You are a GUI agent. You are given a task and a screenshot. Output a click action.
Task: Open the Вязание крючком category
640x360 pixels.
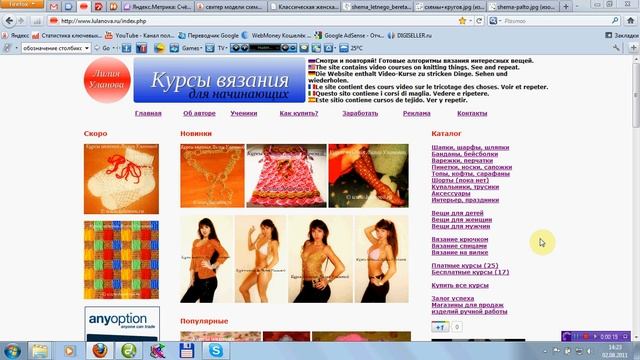(460, 239)
